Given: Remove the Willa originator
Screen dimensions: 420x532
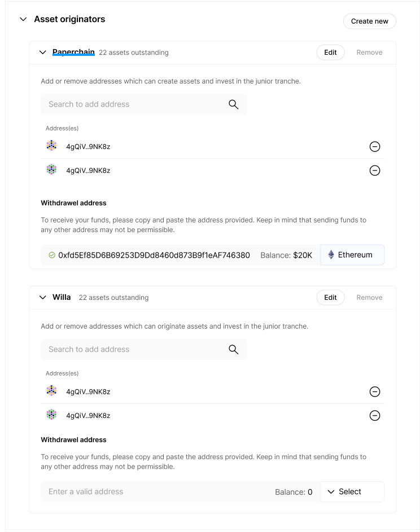Looking at the screenshot, I should [x=369, y=297].
